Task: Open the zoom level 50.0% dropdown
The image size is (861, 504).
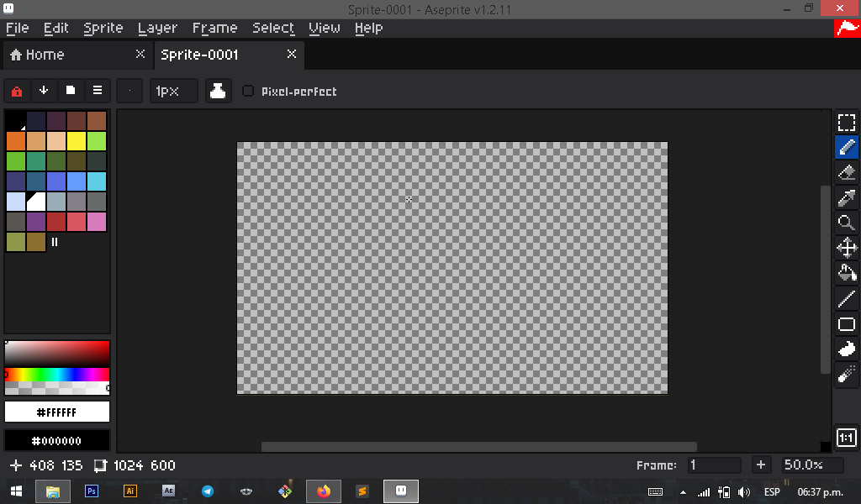Action: [812, 465]
